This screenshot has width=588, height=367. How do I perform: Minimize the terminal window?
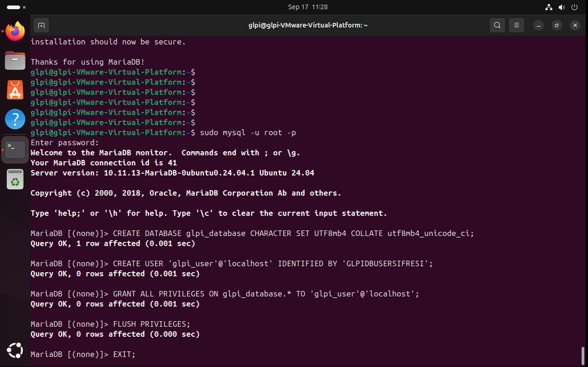click(x=539, y=25)
